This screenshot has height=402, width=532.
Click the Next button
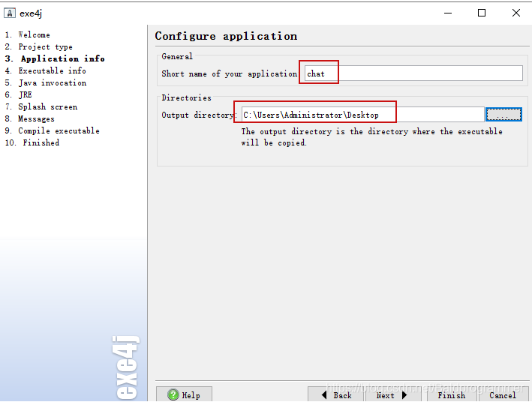point(393,395)
